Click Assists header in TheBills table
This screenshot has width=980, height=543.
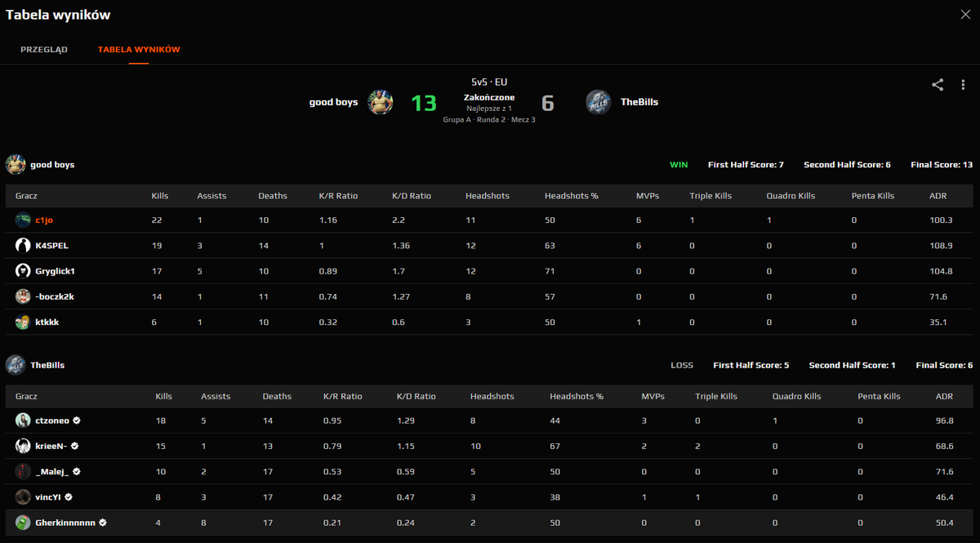(216, 396)
